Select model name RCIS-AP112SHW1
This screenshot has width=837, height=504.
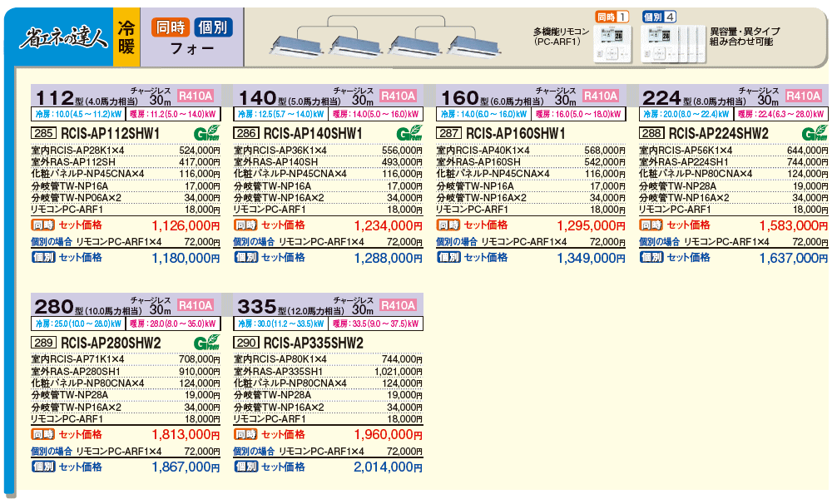(111, 133)
